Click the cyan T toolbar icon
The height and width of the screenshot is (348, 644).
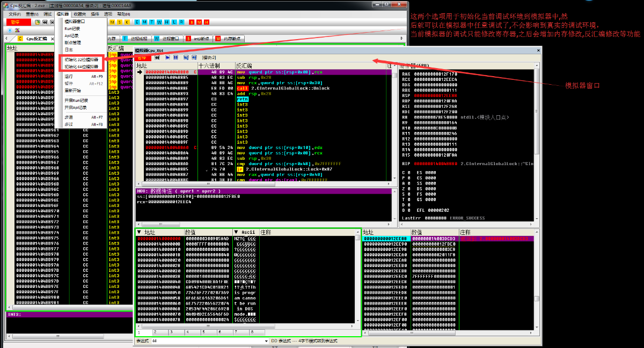point(152,22)
